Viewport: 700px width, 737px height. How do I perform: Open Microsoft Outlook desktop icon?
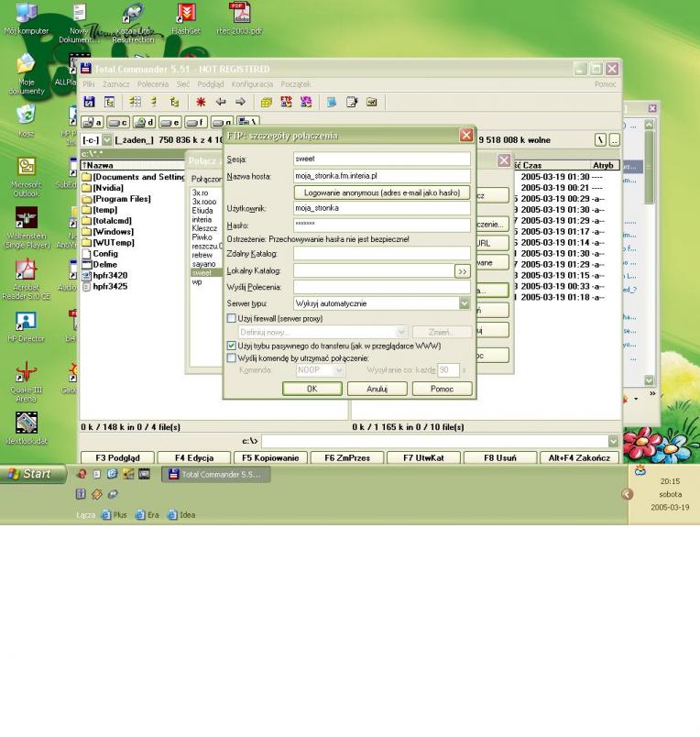coord(27,177)
